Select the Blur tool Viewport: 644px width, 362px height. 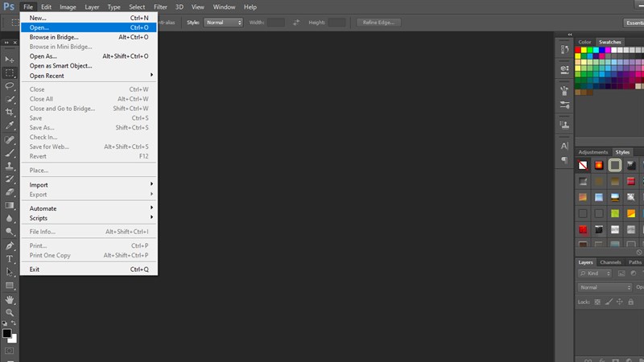(10, 218)
